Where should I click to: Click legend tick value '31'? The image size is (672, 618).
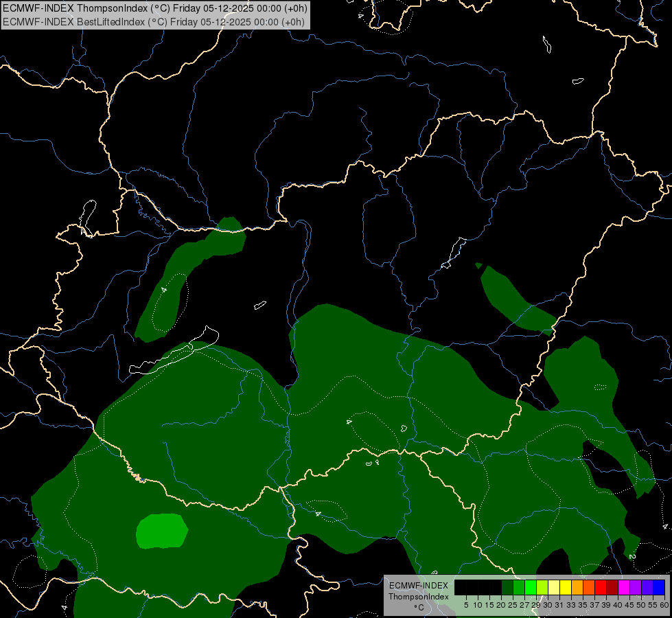pos(559,605)
